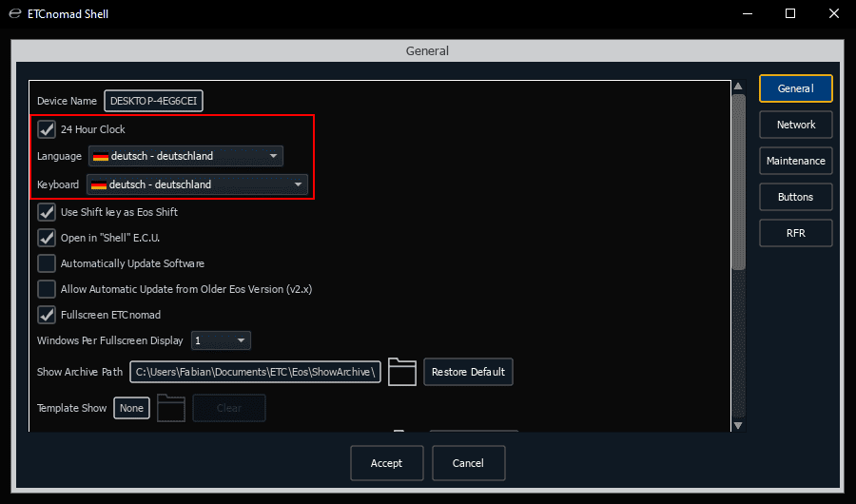Open Windows Per Fullscreen Display dropdown

(221, 340)
